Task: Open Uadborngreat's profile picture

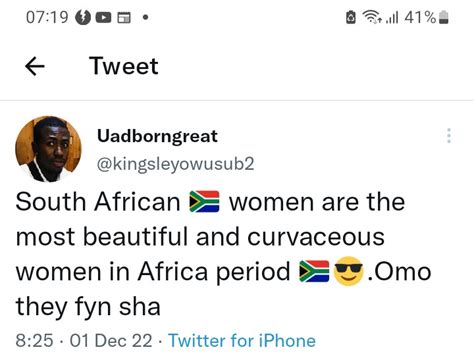Action: [x=48, y=149]
